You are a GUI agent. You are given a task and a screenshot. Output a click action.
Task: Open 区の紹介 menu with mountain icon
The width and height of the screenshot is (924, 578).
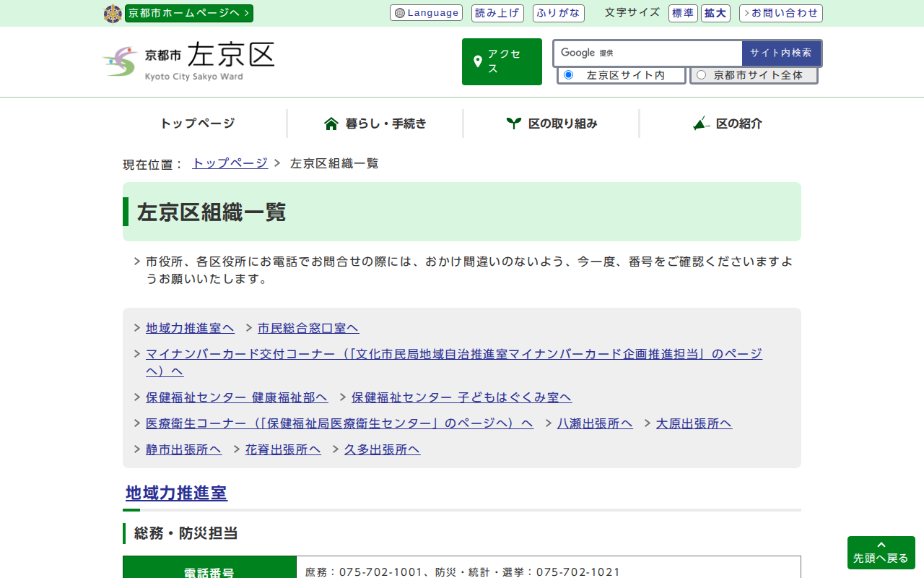(727, 124)
